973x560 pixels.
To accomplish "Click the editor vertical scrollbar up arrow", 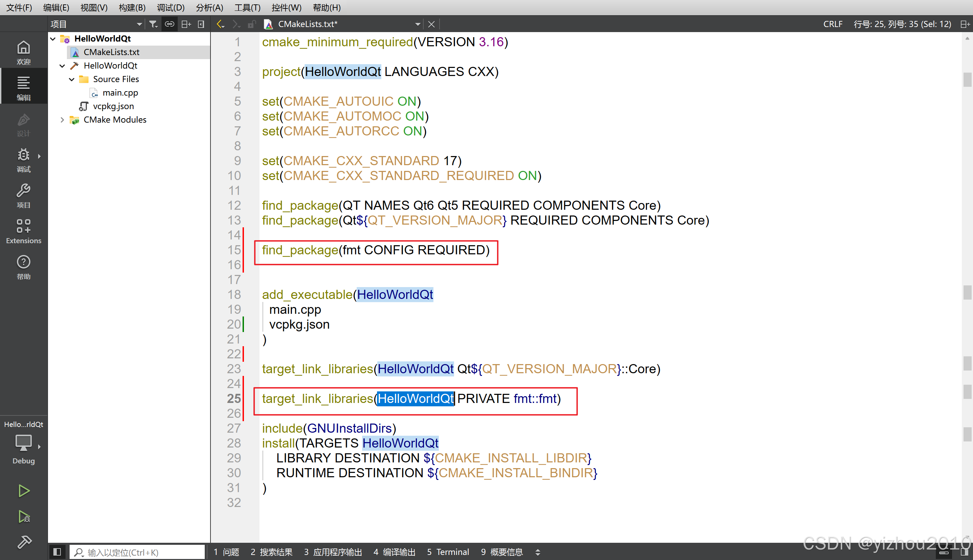I will point(967,39).
